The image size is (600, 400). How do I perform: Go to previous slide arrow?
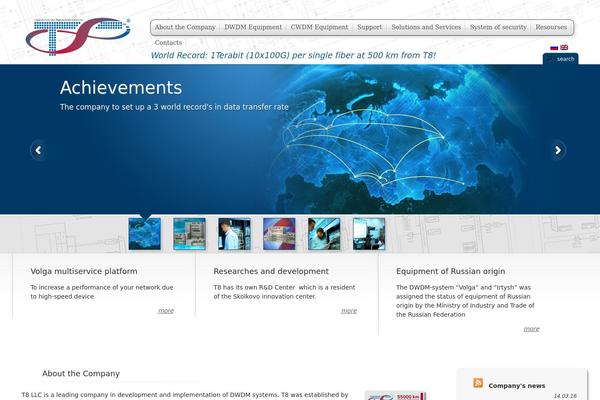[x=38, y=150]
